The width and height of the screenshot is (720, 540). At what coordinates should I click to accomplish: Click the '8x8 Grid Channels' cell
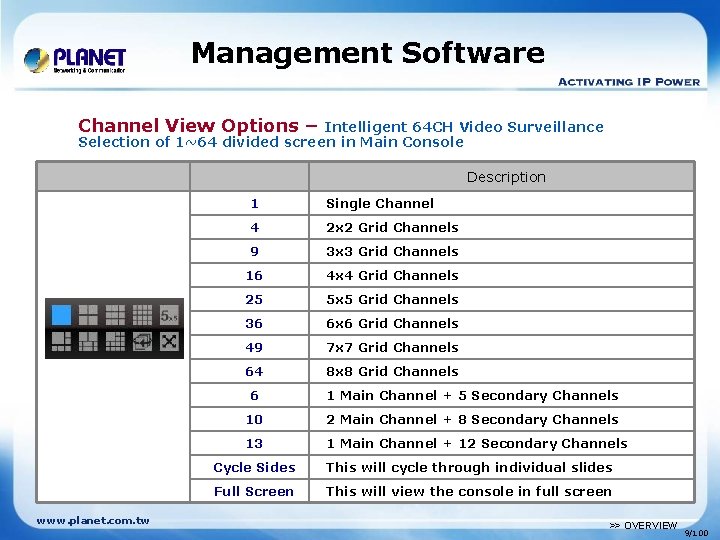[501, 371]
